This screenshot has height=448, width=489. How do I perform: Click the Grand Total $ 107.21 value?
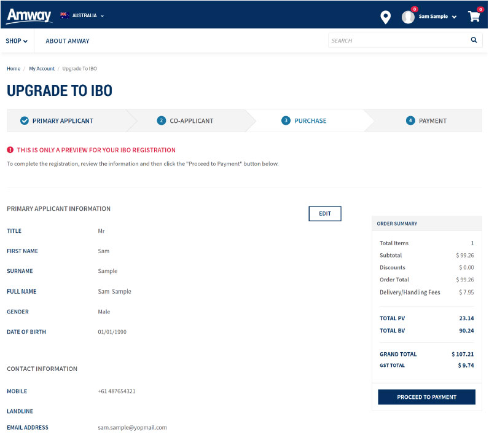tap(463, 354)
